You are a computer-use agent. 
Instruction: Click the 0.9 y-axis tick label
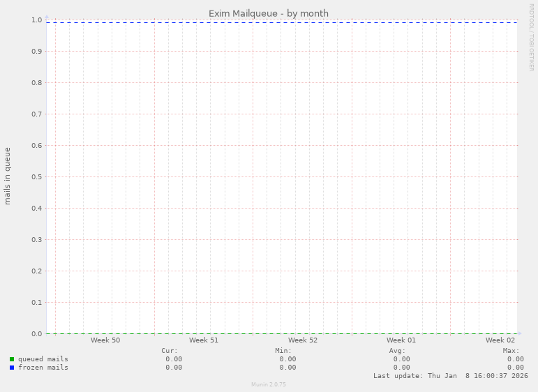coord(37,52)
